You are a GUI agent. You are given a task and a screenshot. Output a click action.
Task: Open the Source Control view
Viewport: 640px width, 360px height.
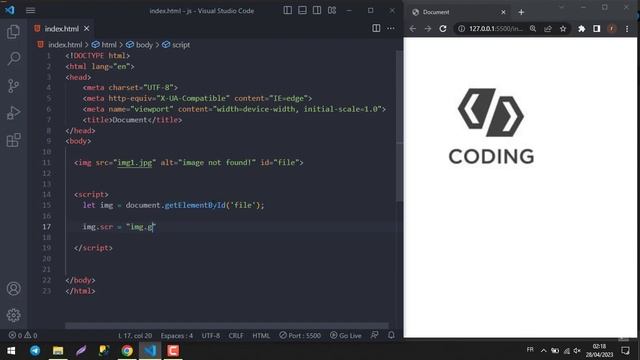tap(13, 86)
